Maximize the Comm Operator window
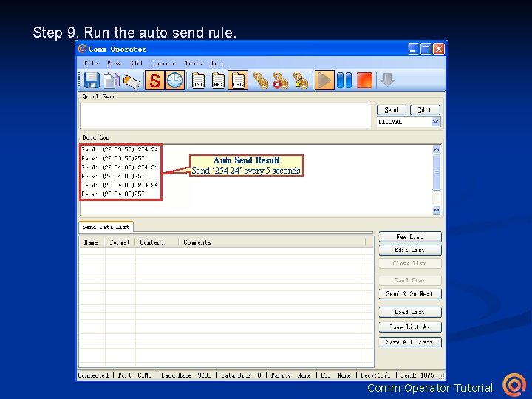This screenshot has width=532, height=399. click(x=426, y=49)
